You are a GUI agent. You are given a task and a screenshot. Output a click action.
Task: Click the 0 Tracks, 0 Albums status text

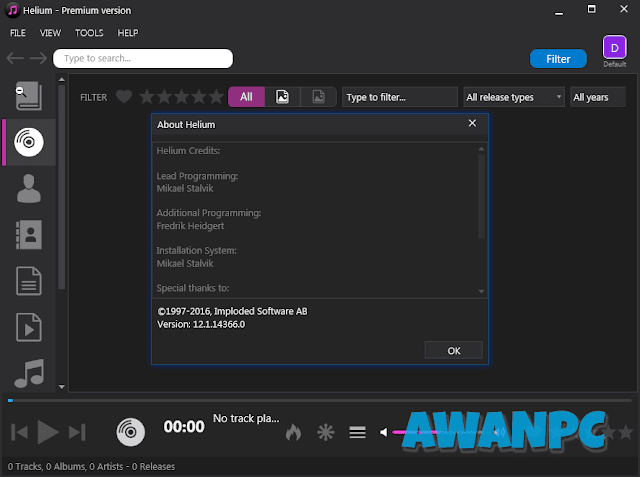[91, 466]
